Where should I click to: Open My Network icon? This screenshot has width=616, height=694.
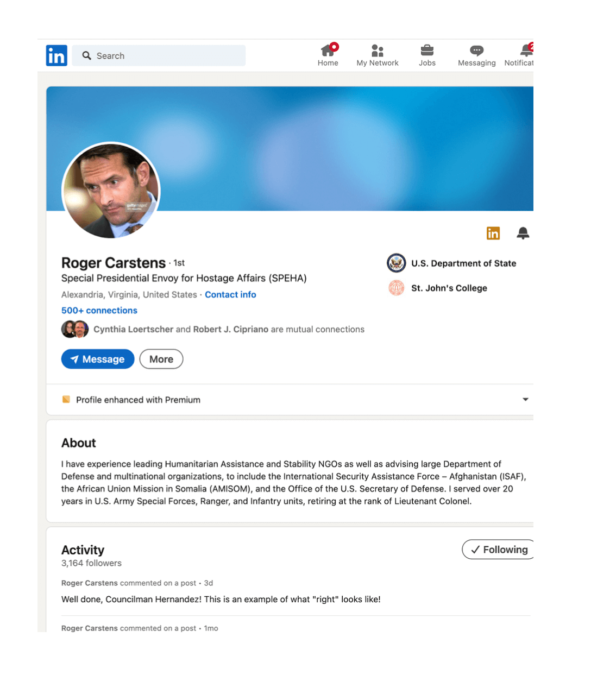(x=378, y=51)
